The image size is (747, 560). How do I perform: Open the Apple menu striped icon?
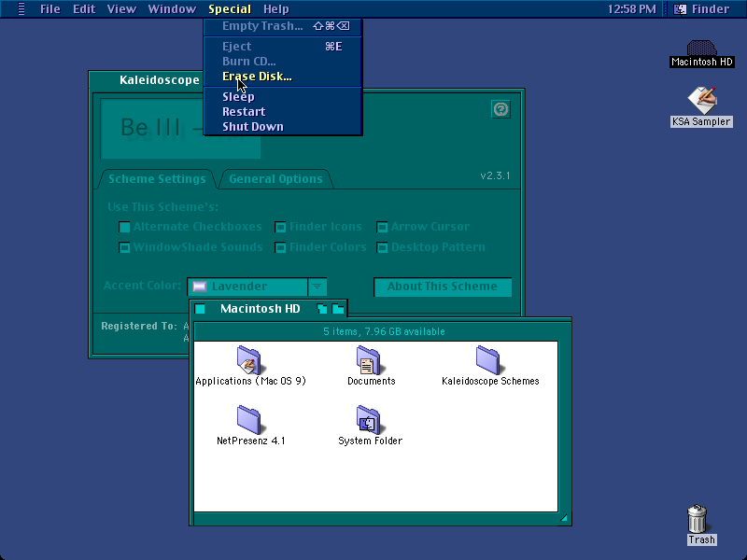pyautogui.click(x=21, y=9)
